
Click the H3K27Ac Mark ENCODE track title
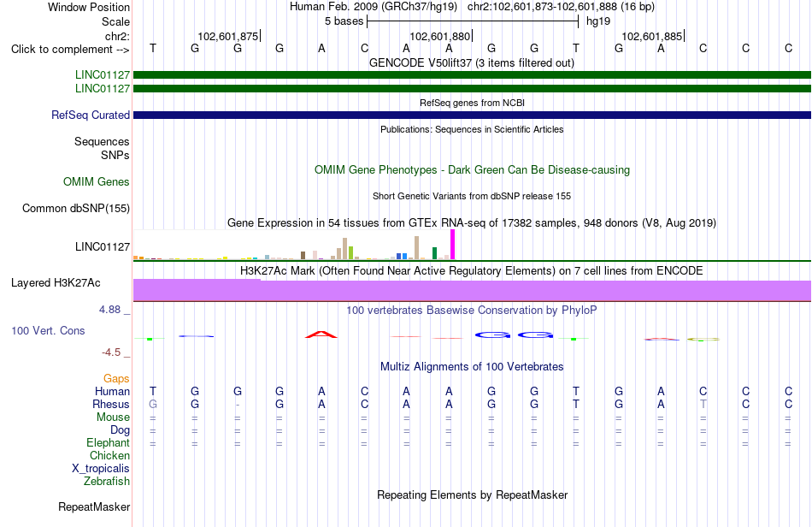(x=471, y=271)
